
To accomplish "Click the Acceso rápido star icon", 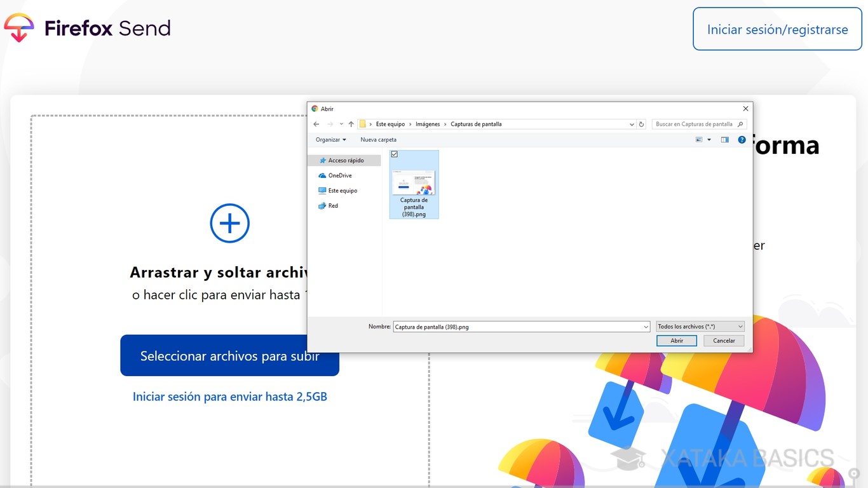I will point(324,160).
